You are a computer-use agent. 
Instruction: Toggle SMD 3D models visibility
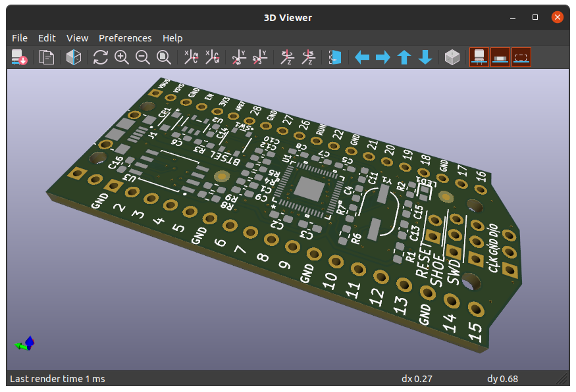pos(500,57)
